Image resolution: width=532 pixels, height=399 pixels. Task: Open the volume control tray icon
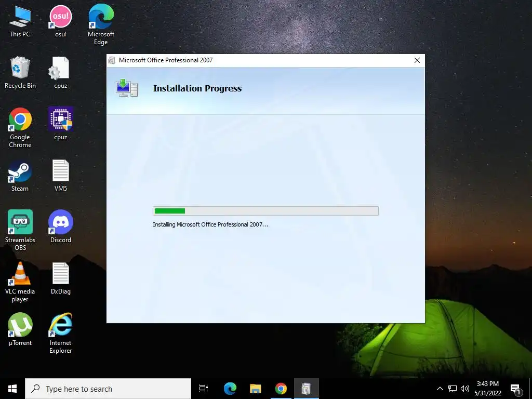[x=465, y=389]
